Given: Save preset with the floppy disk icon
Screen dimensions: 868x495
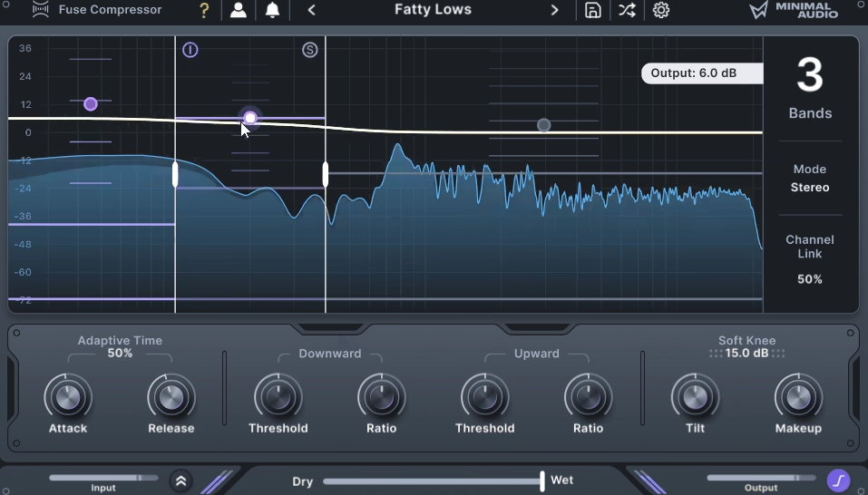Looking at the screenshot, I should tap(593, 10).
